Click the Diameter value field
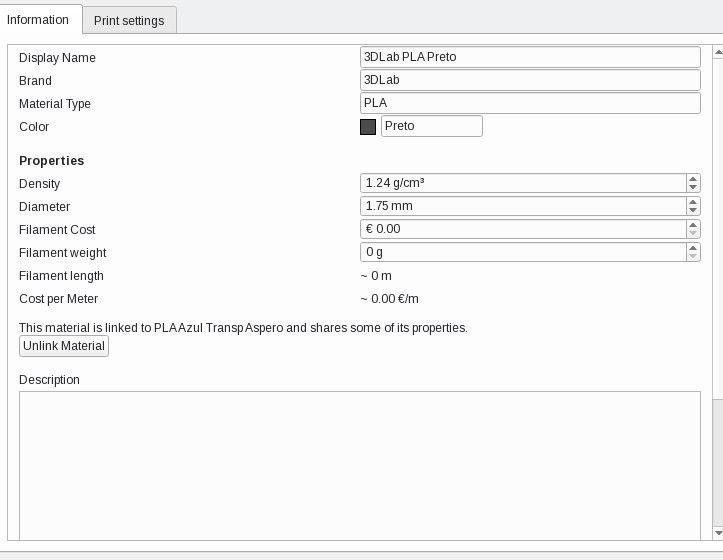Image resolution: width=723 pixels, height=560 pixels. click(x=523, y=206)
